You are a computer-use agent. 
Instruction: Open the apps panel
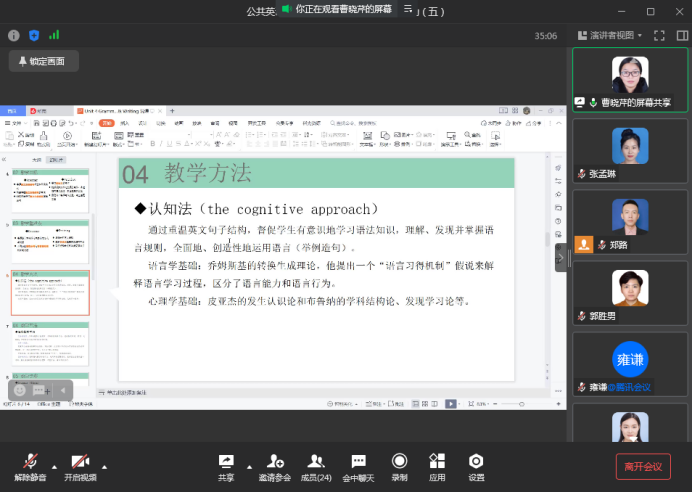click(x=437, y=463)
